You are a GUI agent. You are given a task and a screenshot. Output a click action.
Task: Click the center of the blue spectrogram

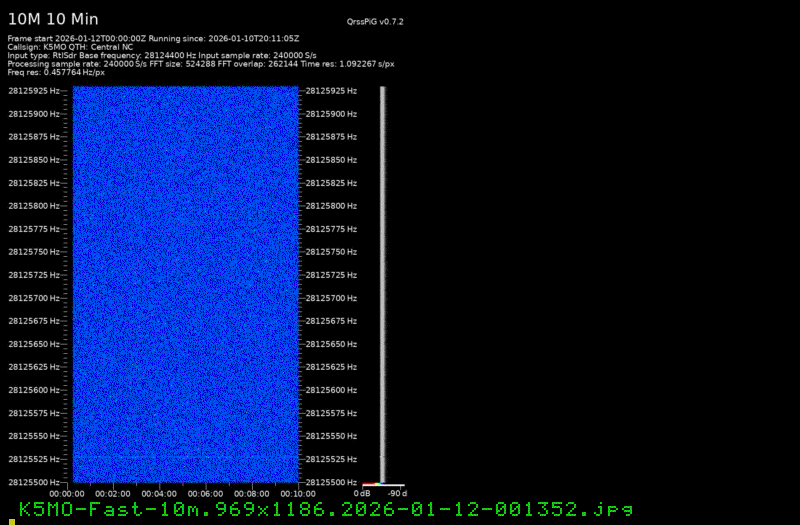click(x=183, y=285)
